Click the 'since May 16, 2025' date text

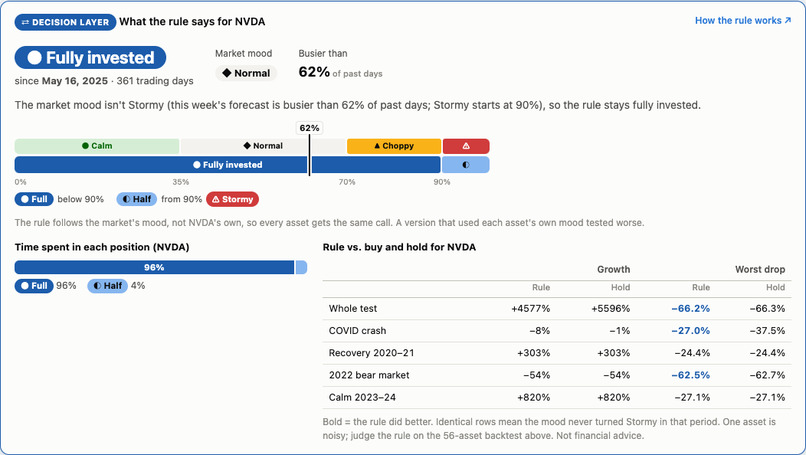[x=61, y=81]
